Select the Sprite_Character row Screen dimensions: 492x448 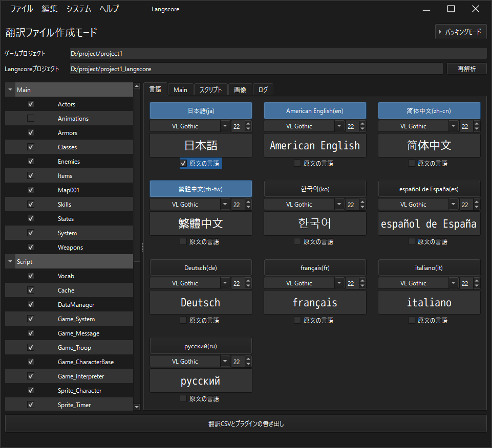click(x=69, y=391)
